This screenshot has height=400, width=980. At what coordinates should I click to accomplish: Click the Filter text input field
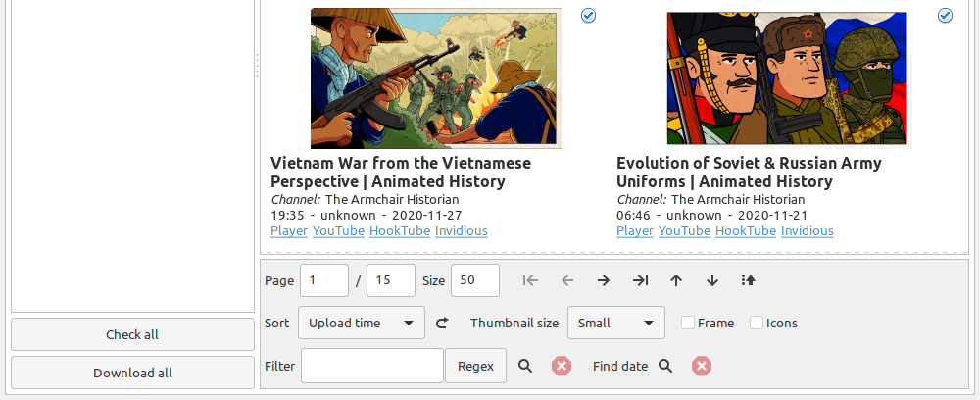371,367
